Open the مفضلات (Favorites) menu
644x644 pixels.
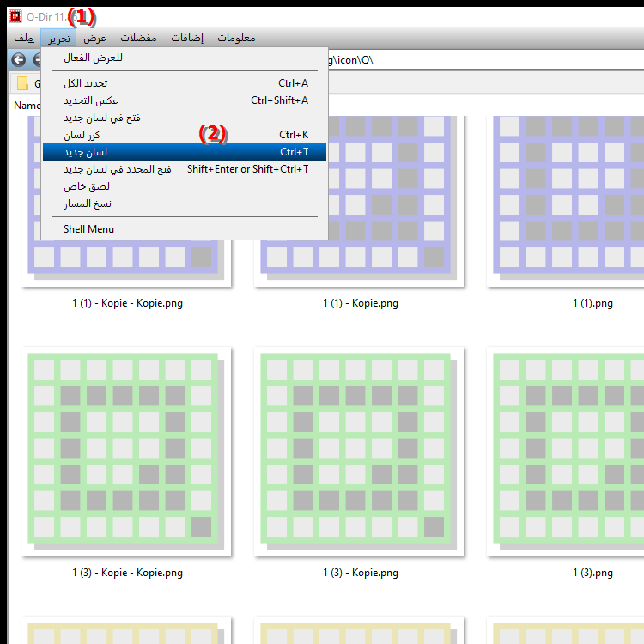click(138, 38)
